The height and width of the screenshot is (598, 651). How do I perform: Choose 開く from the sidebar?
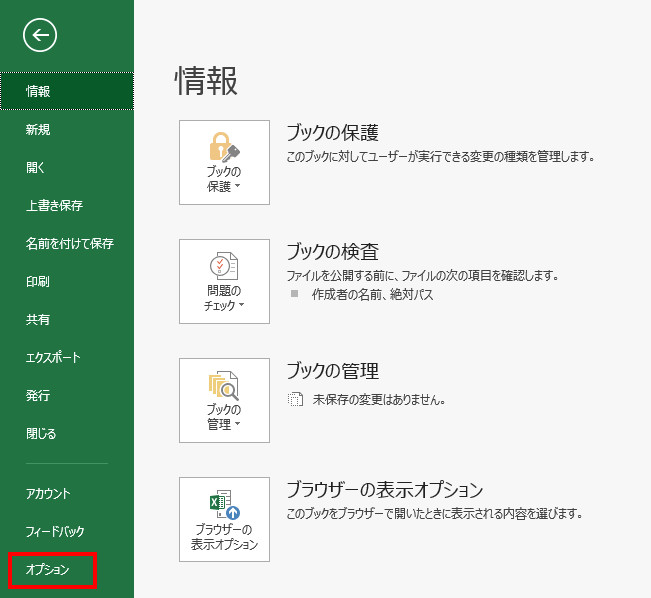click(x=67, y=167)
